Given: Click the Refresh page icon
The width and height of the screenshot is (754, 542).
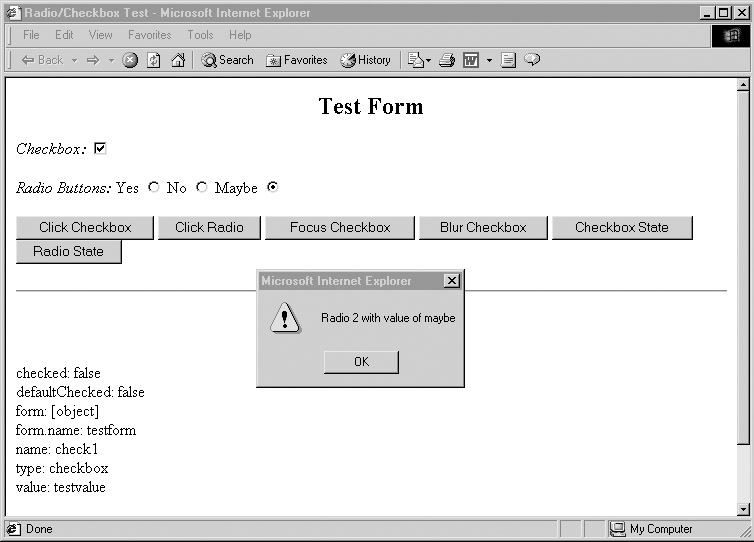Looking at the screenshot, I should click(x=154, y=60).
